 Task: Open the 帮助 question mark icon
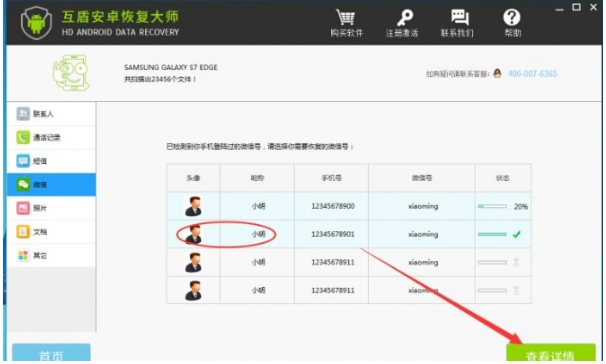[512, 17]
